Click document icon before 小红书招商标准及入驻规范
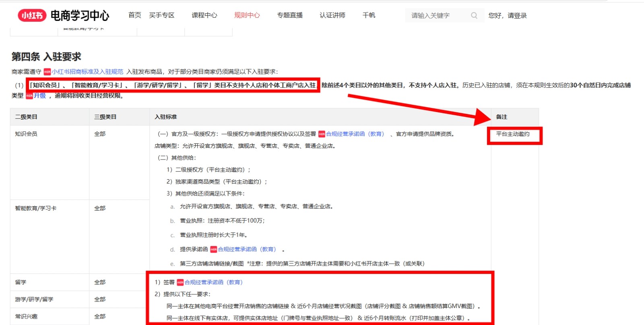 click(47, 72)
